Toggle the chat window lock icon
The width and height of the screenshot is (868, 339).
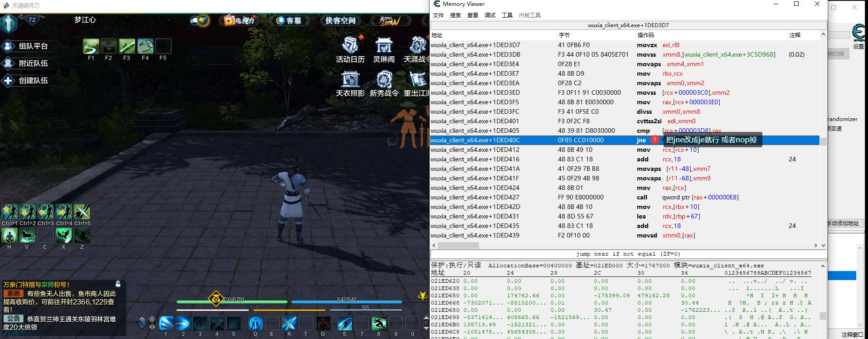[118, 284]
